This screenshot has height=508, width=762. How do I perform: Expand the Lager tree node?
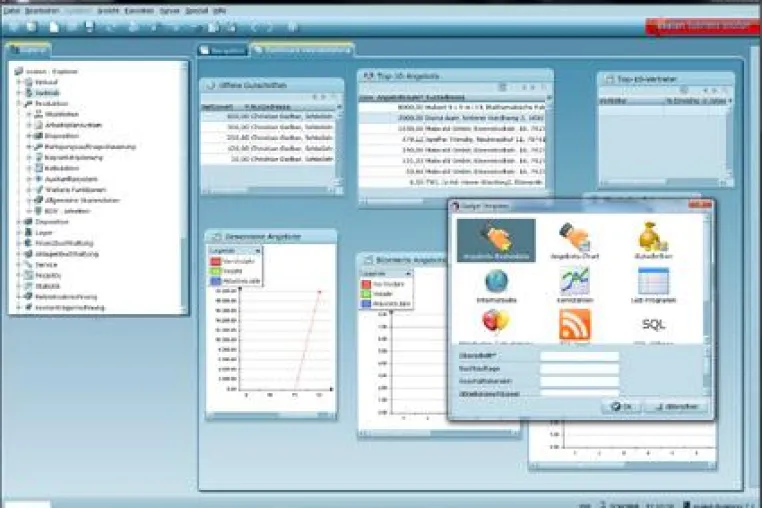click(19, 232)
